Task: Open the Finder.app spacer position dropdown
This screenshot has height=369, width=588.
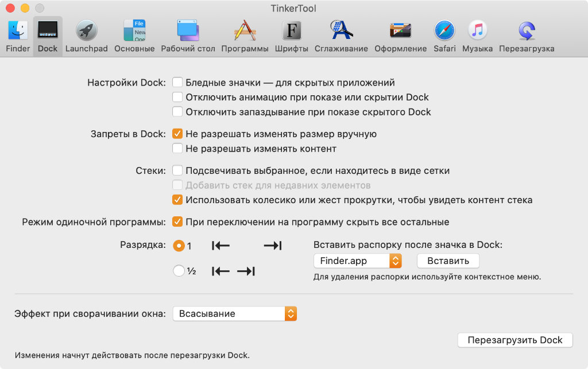Action: coord(357,261)
